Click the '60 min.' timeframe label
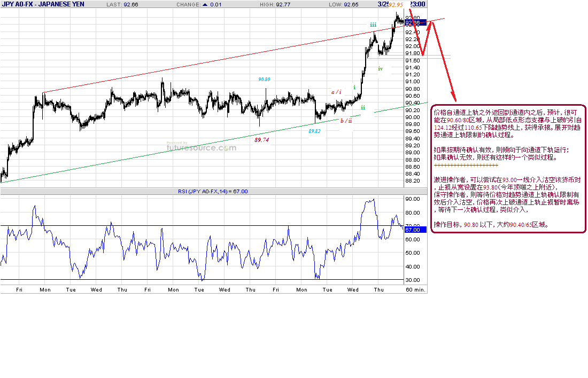This screenshot has height=378, width=588. tap(415, 289)
